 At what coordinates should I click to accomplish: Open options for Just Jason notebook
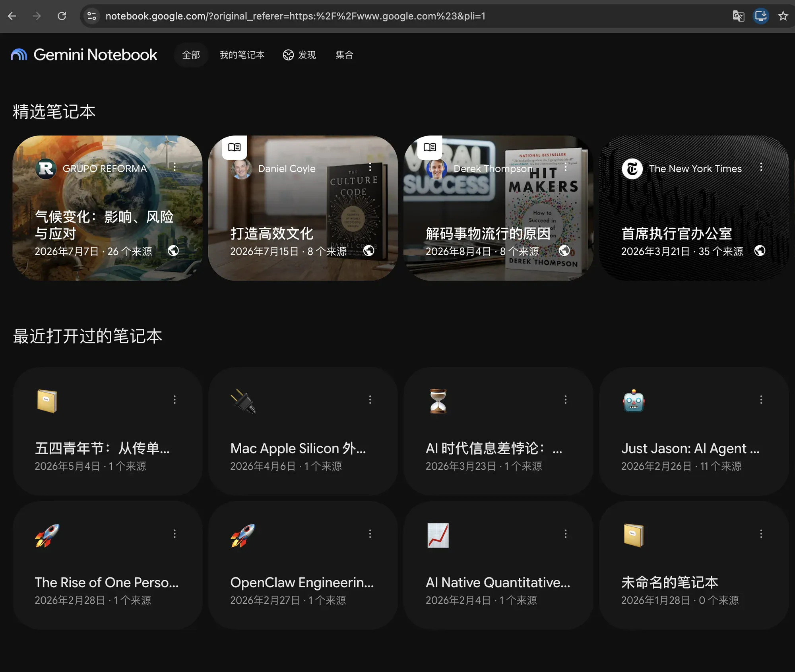tap(761, 400)
